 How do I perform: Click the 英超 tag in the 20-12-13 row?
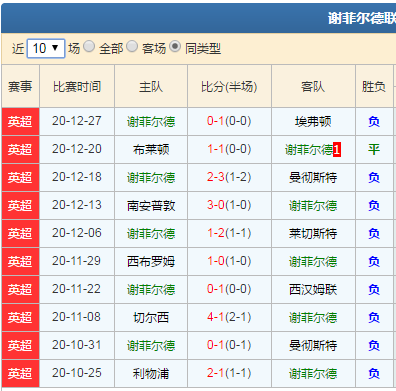(20, 206)
